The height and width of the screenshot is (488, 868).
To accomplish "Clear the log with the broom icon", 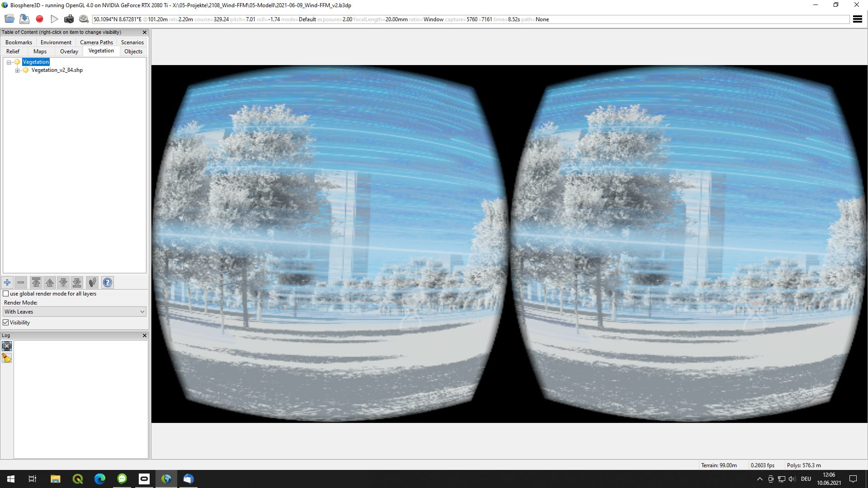I will point(7,358).
